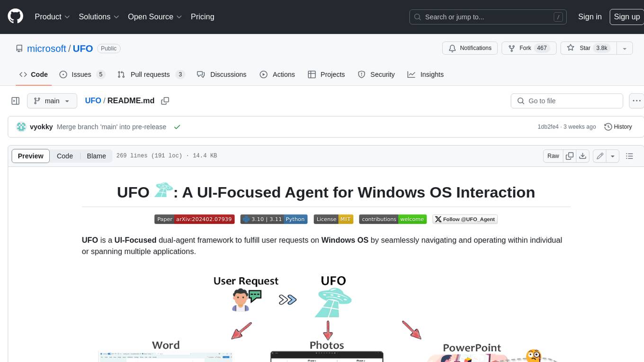Open the file History

tap(618, 127)
